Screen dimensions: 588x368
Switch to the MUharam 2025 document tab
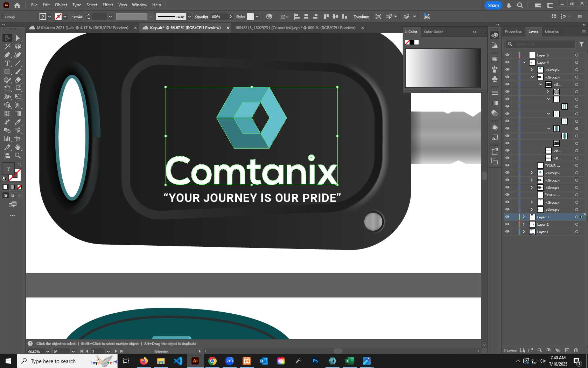83,28
